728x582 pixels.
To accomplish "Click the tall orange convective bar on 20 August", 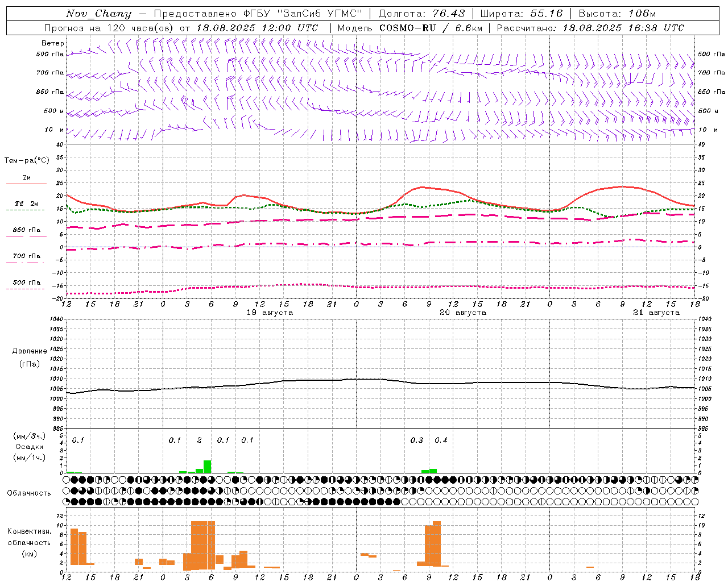I will (x=437, y=544).
